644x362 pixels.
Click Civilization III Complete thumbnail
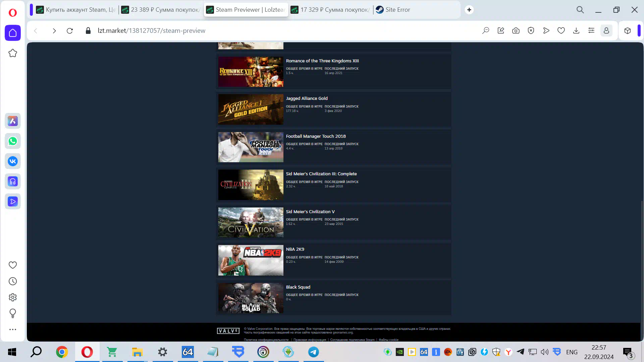[x=251, y=185]
